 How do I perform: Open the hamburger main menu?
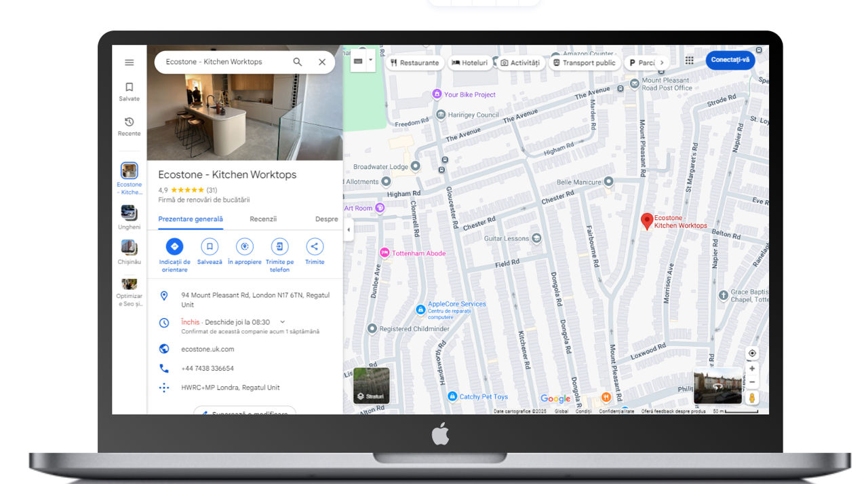click(x=129, y=62)
